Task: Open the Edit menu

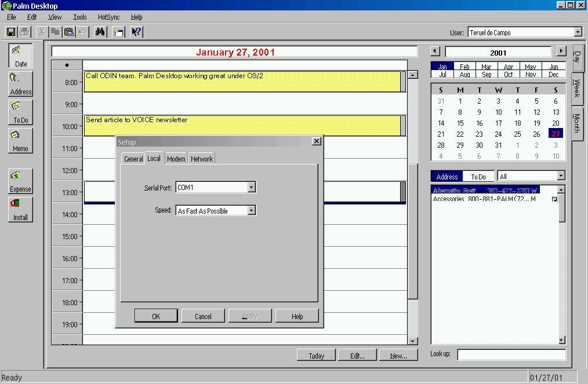Action: (x=31, y=17)
